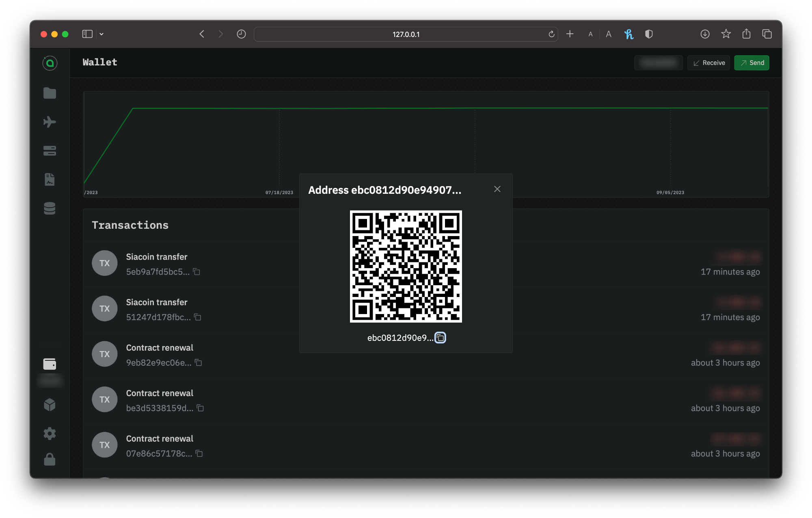This screenshot has height=518, width=812.
Task: Open the Hosts server sidebar icon
Action: tap(50, 151)
